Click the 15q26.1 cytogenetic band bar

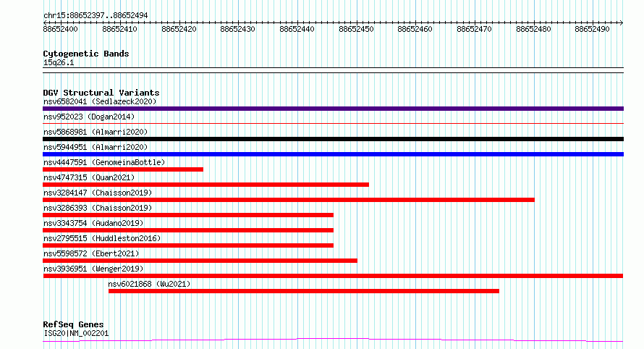pyautogui.click(x=333, y=70)
